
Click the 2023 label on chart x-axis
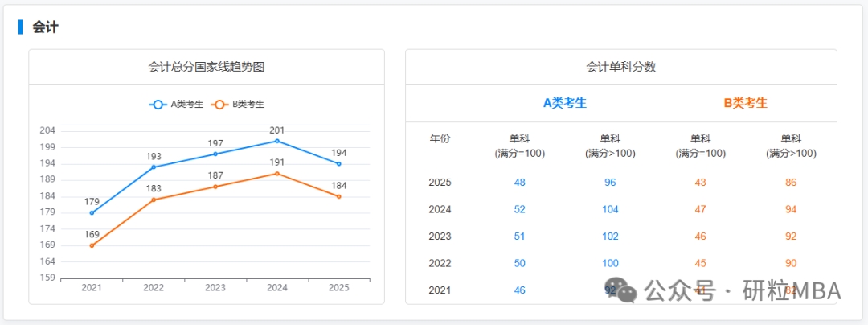(215, 288)
